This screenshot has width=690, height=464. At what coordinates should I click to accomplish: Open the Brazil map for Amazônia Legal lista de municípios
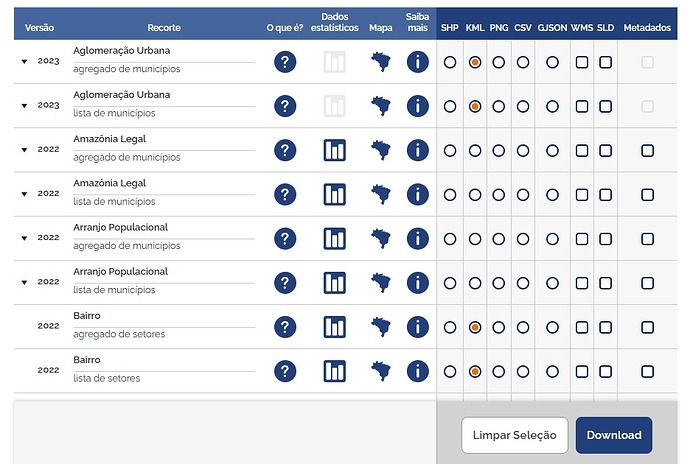[x=381, y=195]
